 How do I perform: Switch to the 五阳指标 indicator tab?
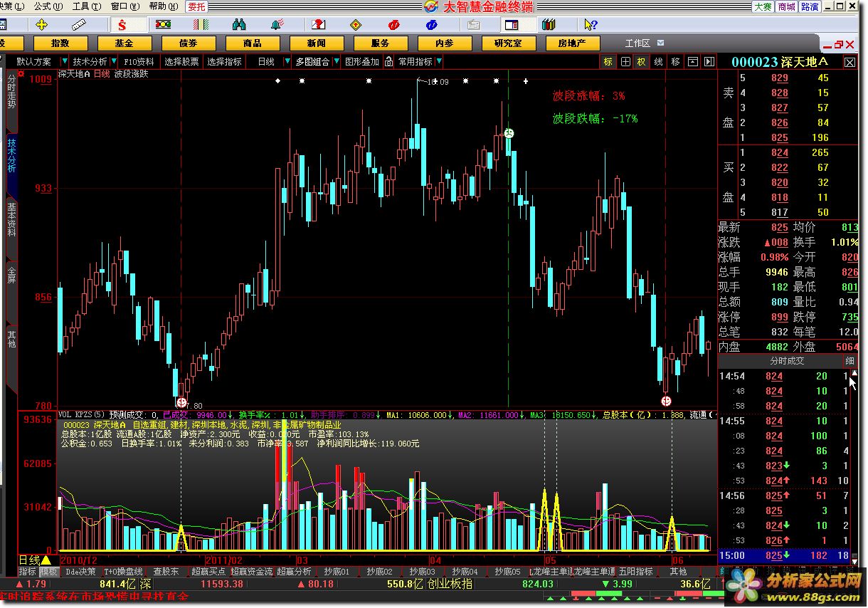[x=636, y=571]
